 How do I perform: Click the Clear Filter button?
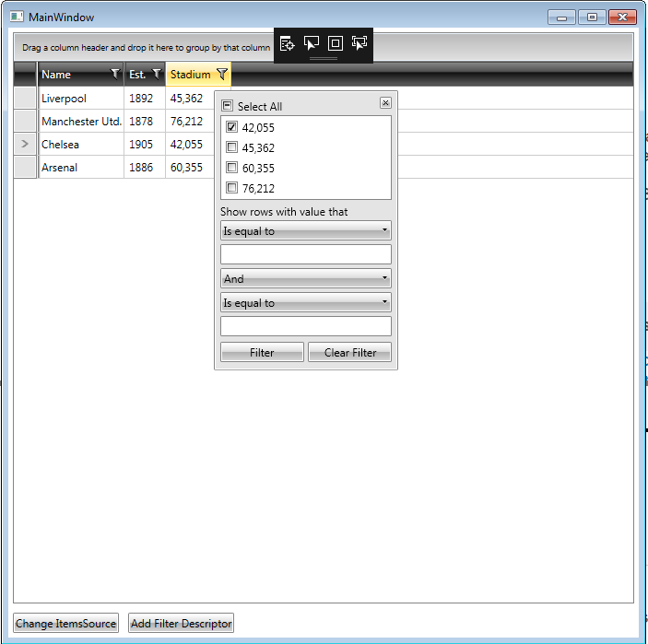click(x=349, y=352)
